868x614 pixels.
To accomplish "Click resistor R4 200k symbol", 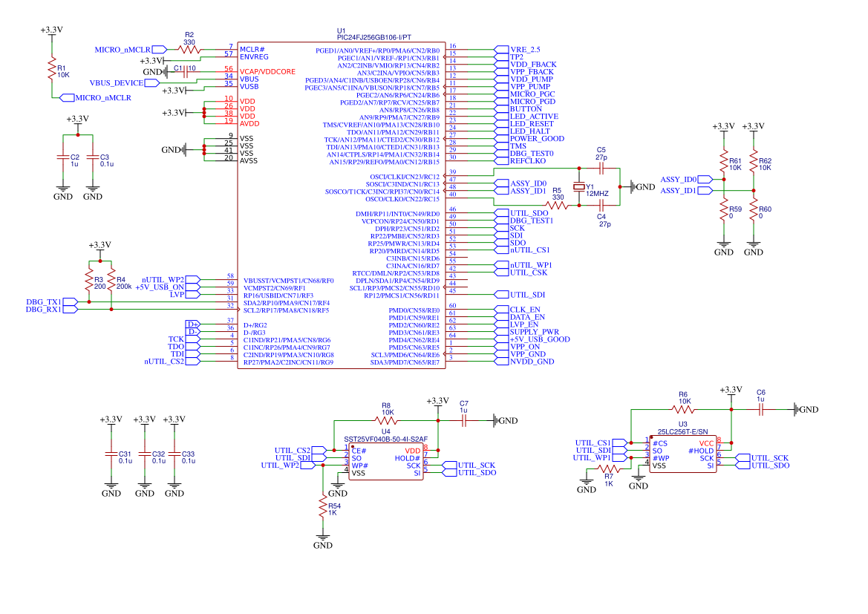I will (x=111, y=281).
